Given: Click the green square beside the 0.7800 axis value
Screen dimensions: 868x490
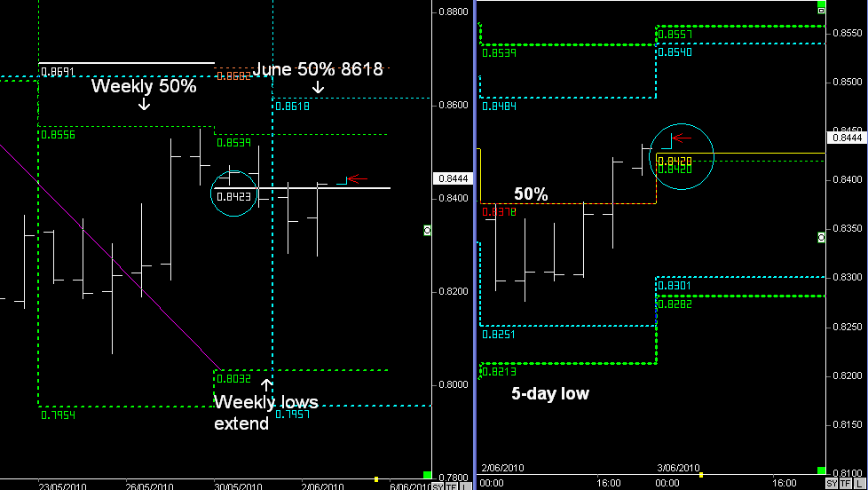Looking at the screenshot, I should tap(427, 475).
